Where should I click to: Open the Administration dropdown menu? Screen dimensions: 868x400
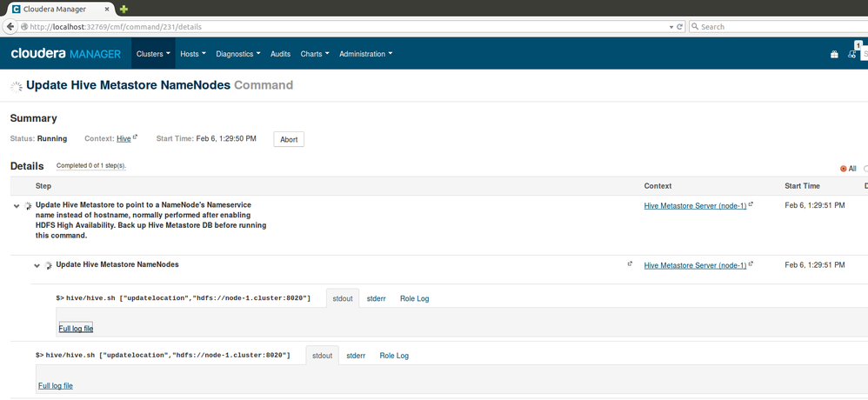pyautogui.click(x=366, y=54)
